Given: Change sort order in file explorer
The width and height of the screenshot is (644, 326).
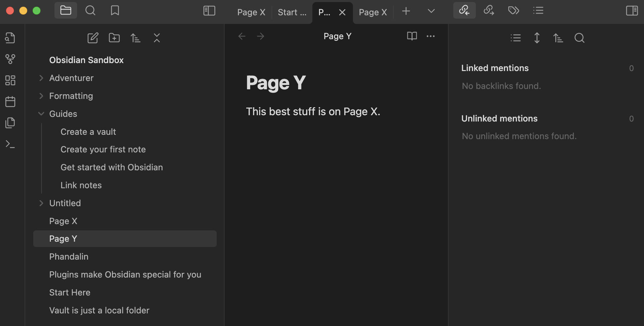Looking at the screenshot, I should [136, 38].
